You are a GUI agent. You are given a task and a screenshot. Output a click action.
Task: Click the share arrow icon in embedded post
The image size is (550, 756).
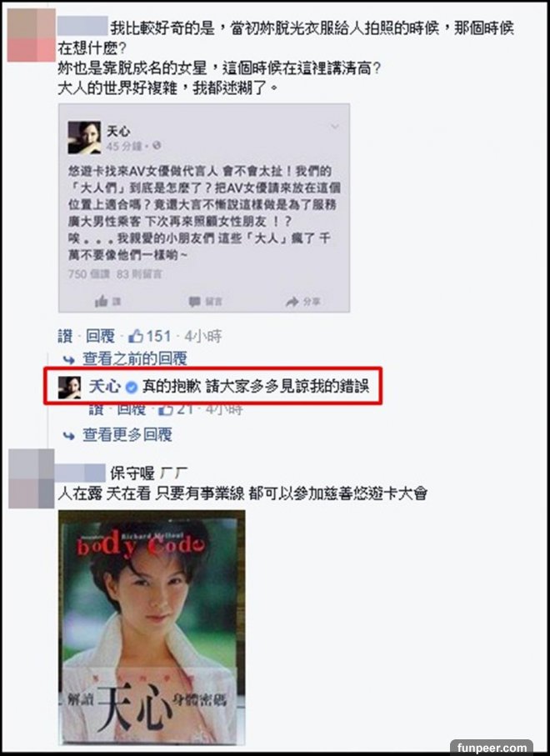coord(292,302)
